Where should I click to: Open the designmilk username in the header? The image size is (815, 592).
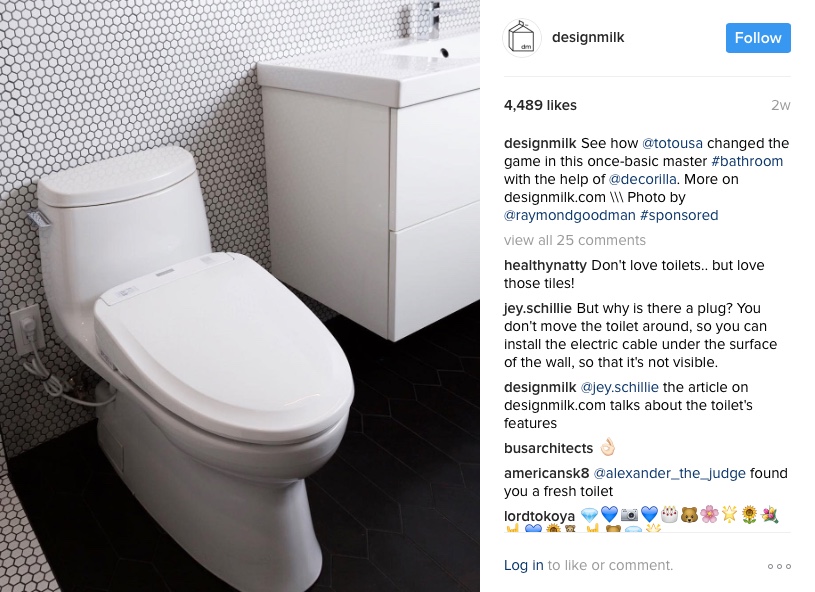coord(588,37)
